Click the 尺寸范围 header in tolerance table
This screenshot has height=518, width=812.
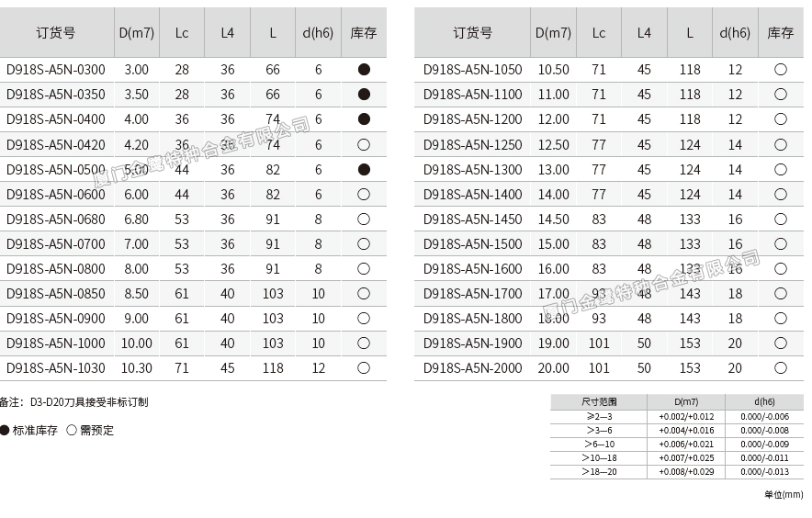599,402
